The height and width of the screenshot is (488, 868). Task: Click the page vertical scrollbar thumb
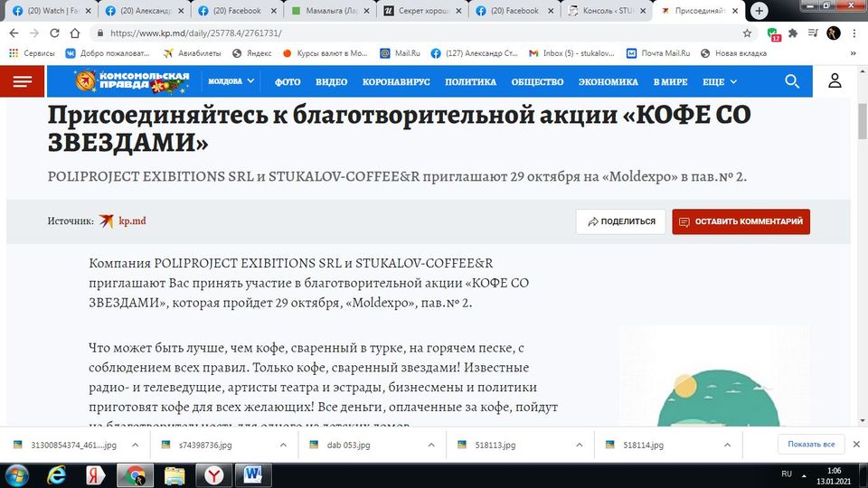click(x=863, y=121)
